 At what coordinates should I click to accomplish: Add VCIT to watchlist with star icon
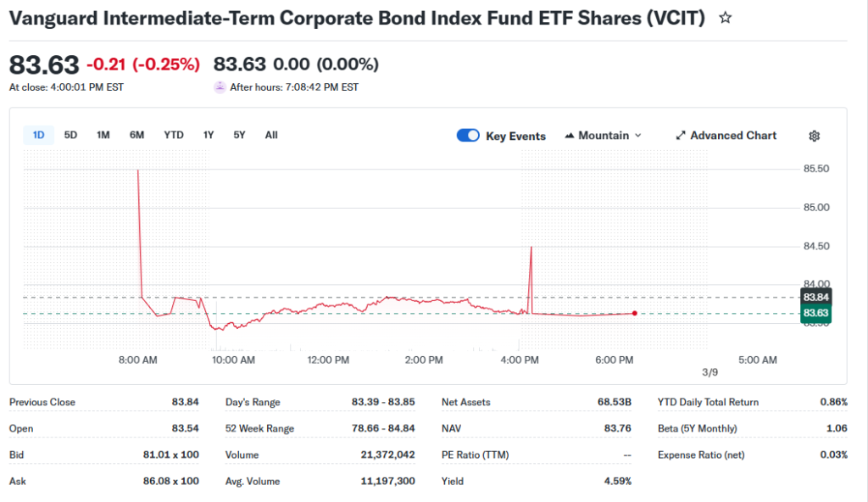tap(725, 18)
